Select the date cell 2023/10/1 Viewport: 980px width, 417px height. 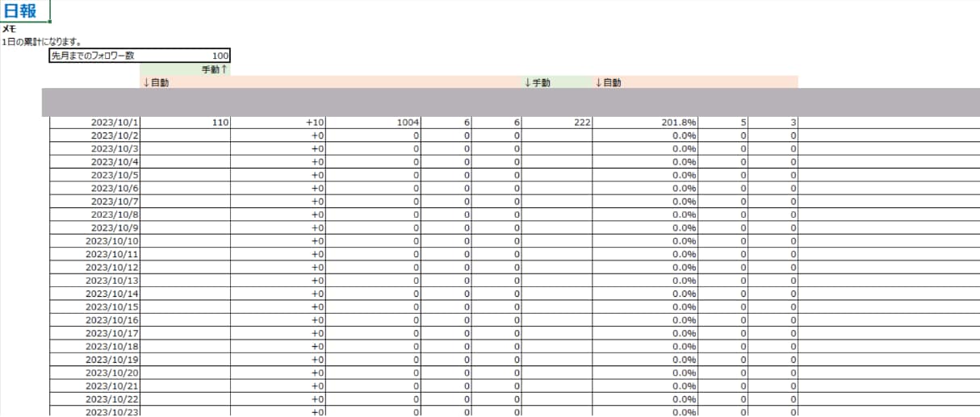point(95,123)
